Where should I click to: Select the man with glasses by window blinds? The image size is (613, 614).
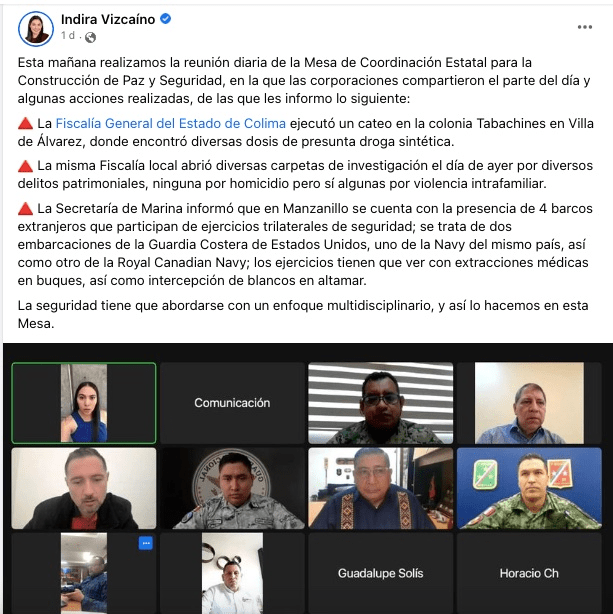tap(380, 403)
